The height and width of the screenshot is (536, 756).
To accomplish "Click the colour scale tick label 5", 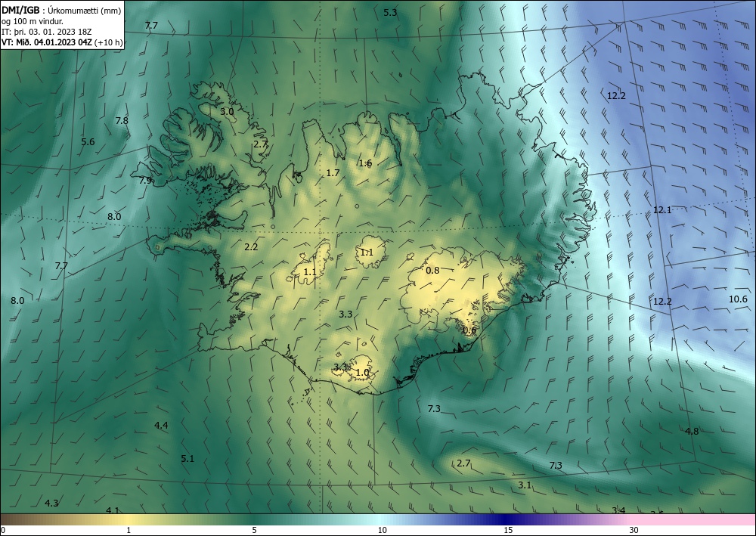I will (254, 530).
